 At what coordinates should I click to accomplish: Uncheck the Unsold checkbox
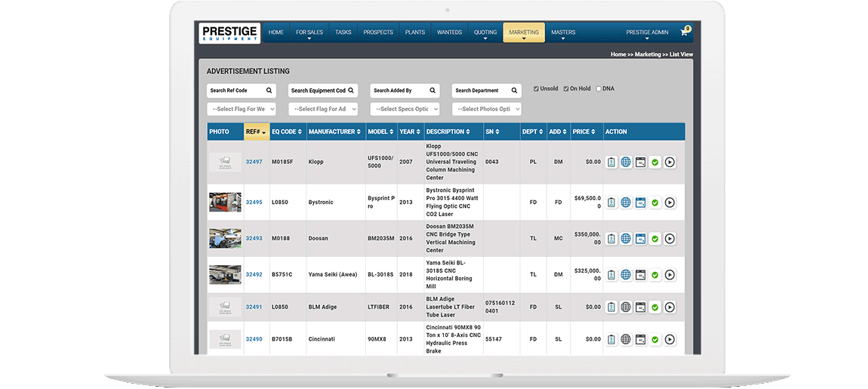[537, 89]
